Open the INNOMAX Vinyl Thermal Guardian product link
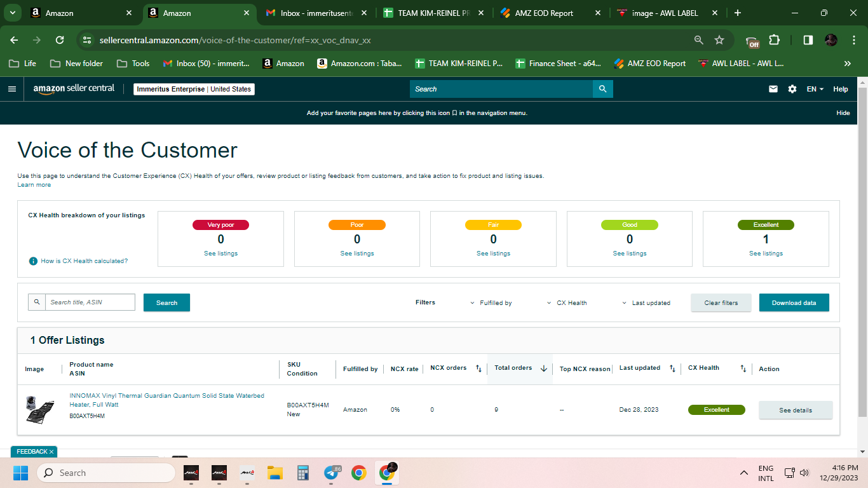This screenshot has width=868, height=488. 166,400
